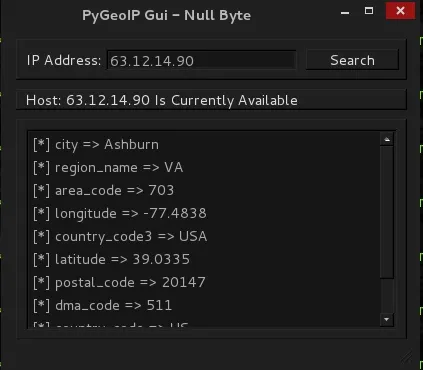The height and width of the screenshot is (370, 423).
Task: Select the country_code3 => USA entry
Action: [120, 237]
